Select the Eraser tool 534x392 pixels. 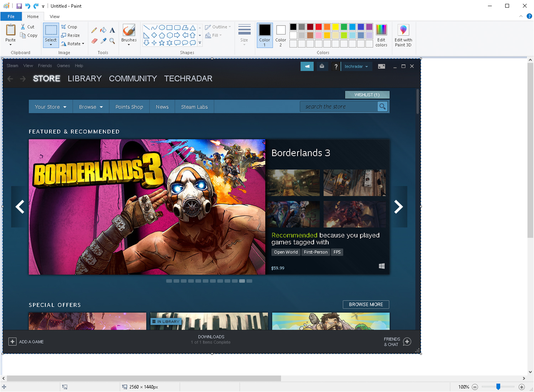point(94,41)
